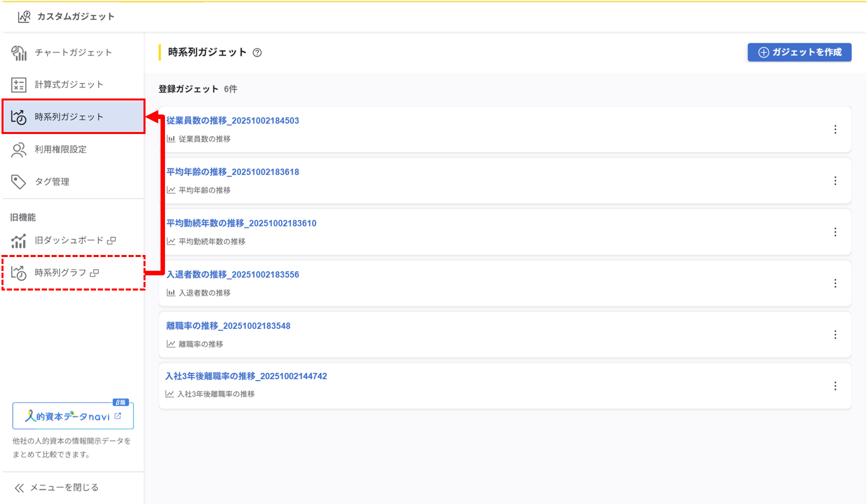Click the カスタムガジェット header icon

(x=24, y=16)
